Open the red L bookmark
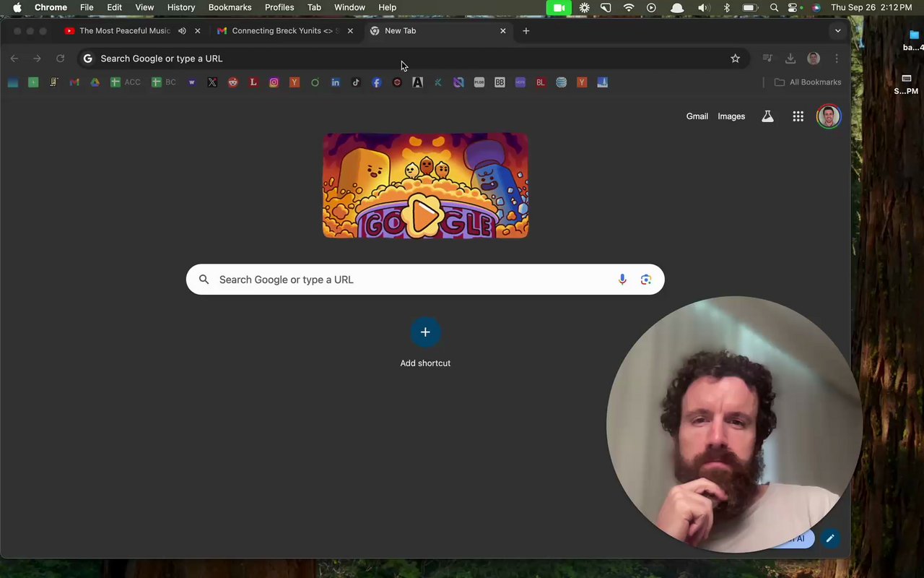This screenshot has width=924, height=578. point(253,82)
